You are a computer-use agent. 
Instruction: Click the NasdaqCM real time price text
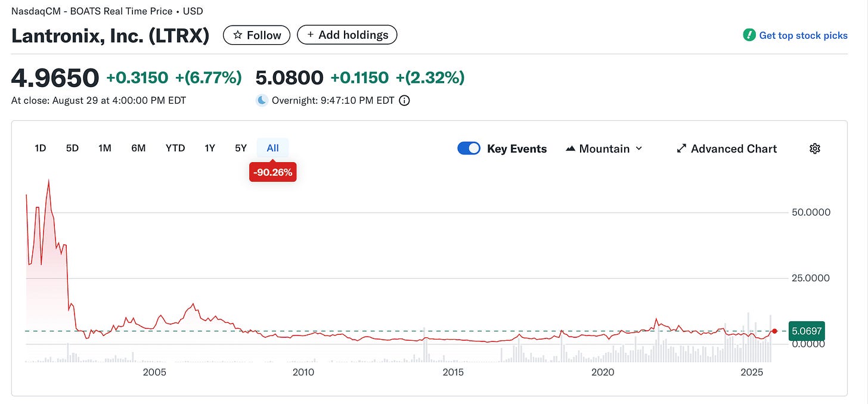(x=107, y=11)
